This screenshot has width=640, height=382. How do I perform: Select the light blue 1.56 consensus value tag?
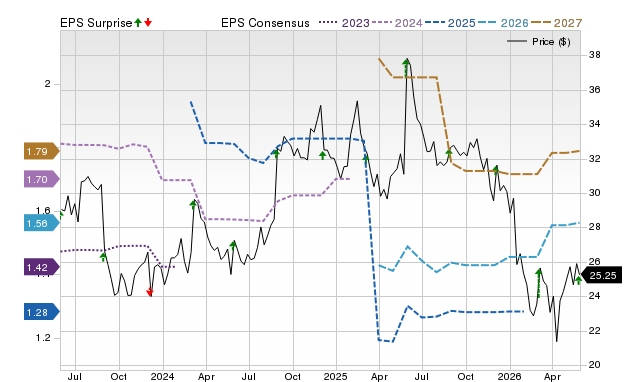[42, 224]
